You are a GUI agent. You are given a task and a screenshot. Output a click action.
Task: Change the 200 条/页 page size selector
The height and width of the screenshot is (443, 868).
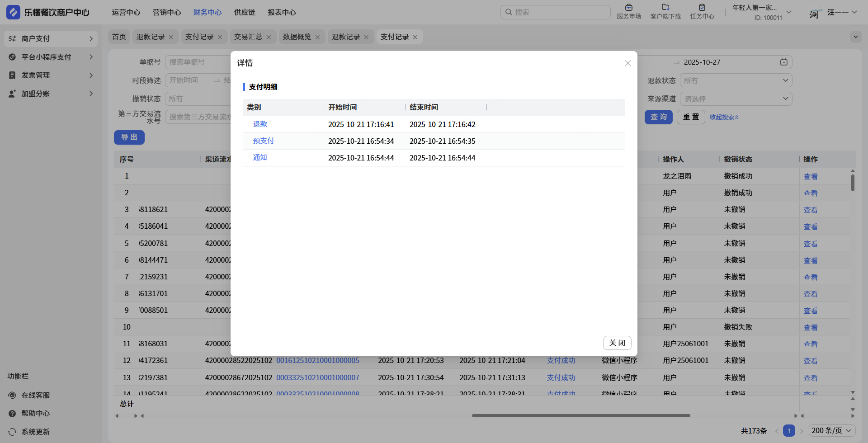click(x=831, y=431)
